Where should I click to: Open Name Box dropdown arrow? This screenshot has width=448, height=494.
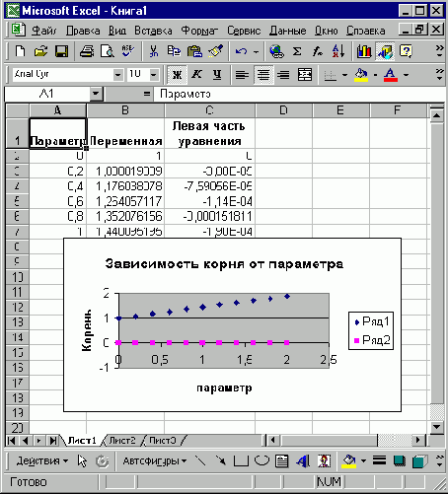click(x=96, y=94)
